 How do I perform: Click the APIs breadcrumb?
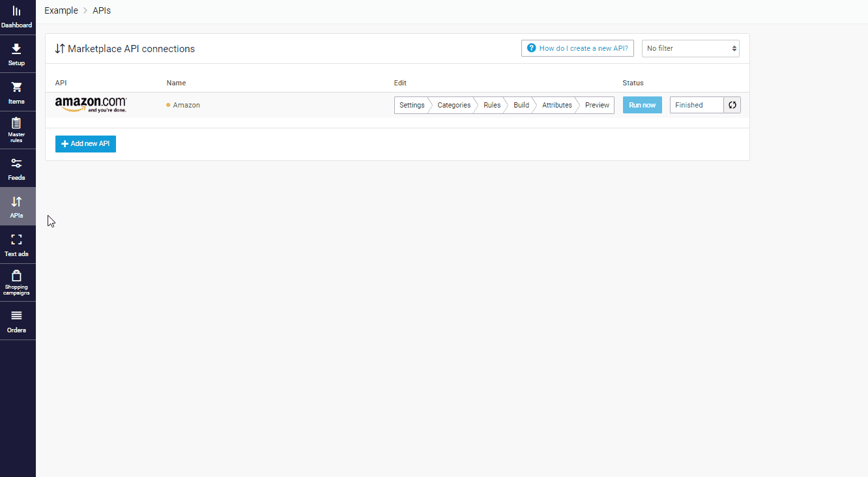click(102, 10)
